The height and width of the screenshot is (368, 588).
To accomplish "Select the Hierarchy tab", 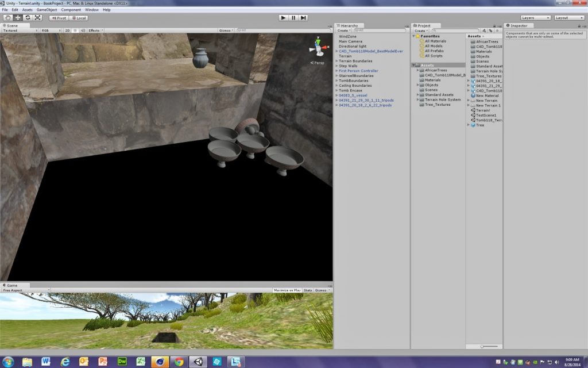I will (x=347, y=25).
